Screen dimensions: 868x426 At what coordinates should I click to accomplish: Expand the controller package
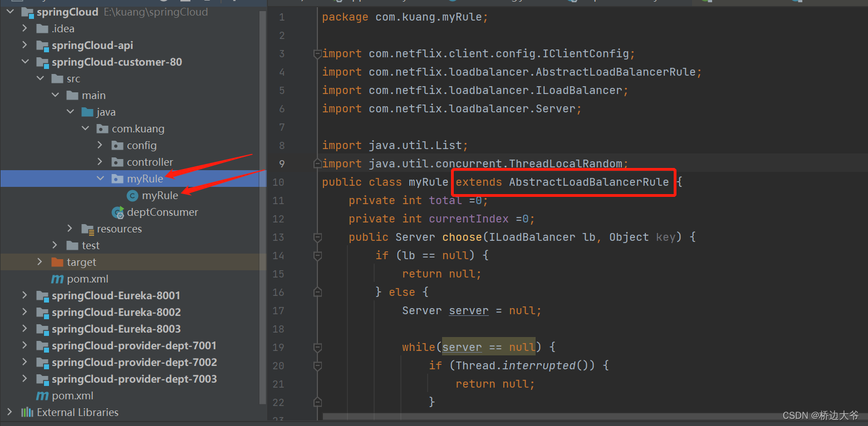click(x=100, y=162)
